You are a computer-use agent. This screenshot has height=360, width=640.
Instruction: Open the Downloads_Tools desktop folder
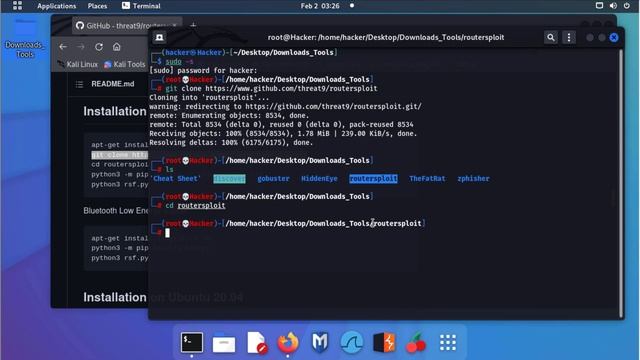click(x=24, y=39)
